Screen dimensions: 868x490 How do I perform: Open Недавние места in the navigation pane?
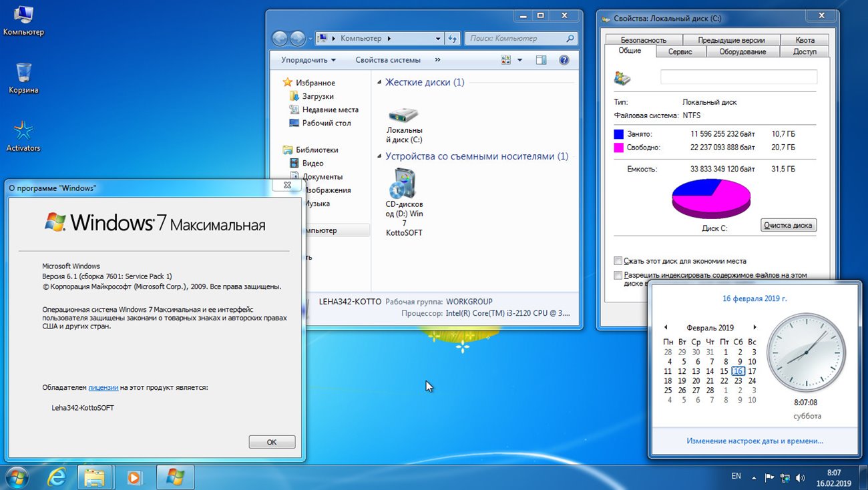[x=324, y=109]
